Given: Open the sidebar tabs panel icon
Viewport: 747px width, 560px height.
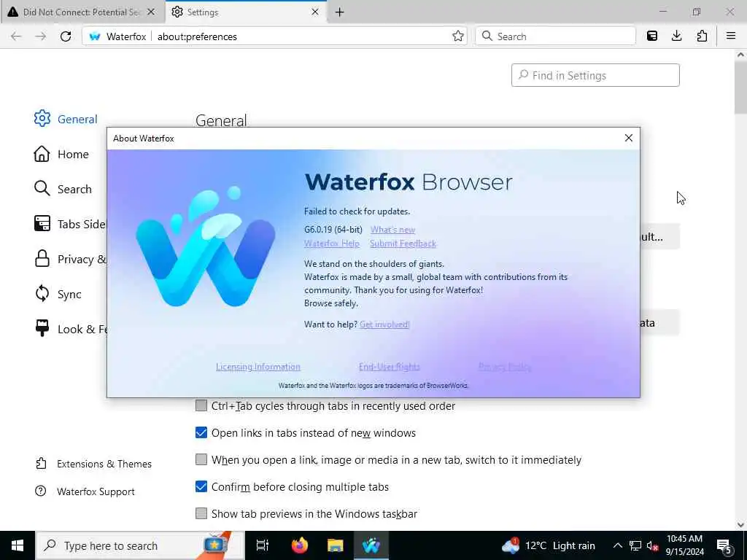Looking at the screenshot, I should click(652, 36).
